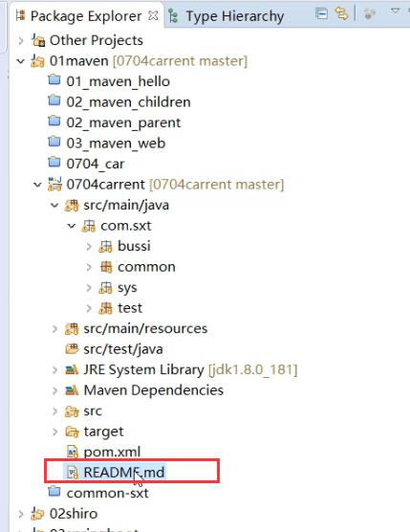The width and height of the screenshot is (410, 532).
Task: Expand the target folder arrow
Action: (x=54, y=432)
